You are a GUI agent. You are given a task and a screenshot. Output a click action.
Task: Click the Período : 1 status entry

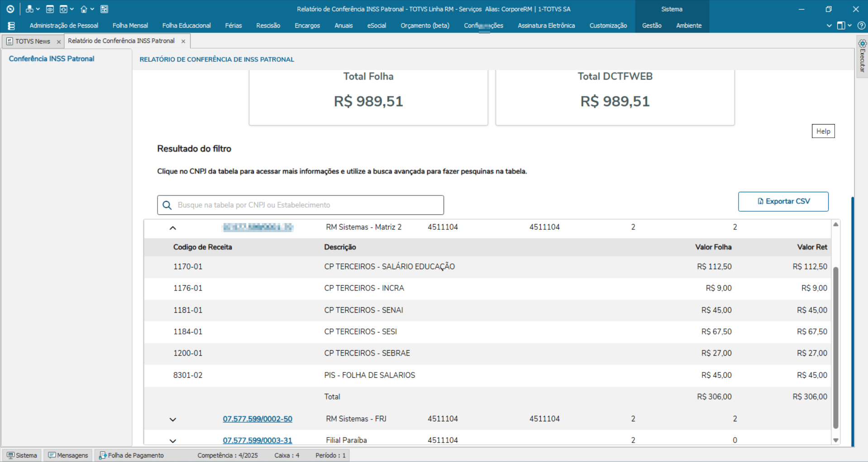point(331,455)
